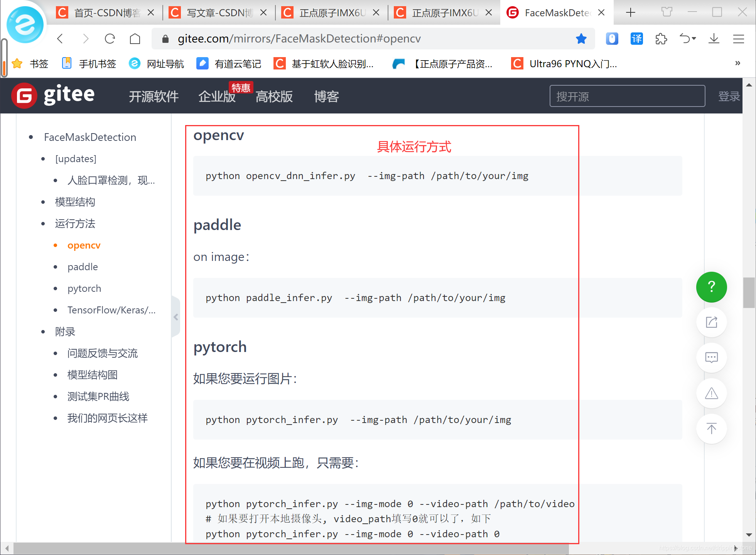Click the blue bookmark star in address bar
756x555 pixels.
pyautogui.click(x=581, y=39)
